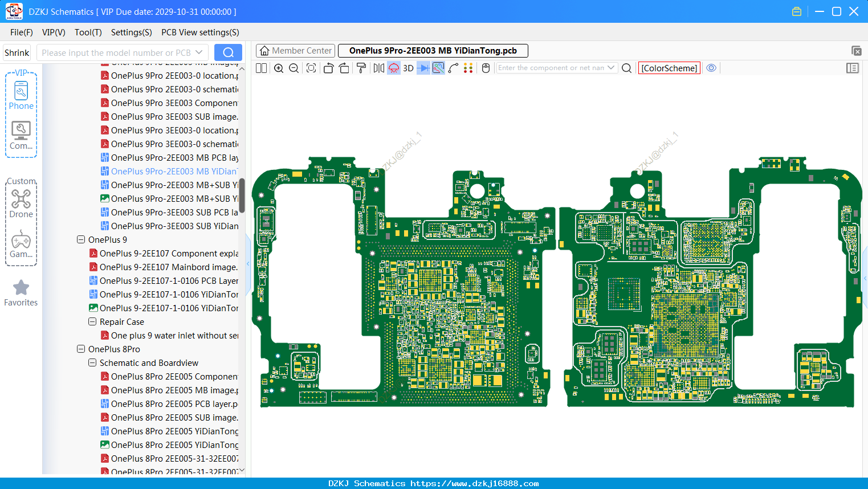
Task: Open the Member Center tab
Action: point(295,51)
